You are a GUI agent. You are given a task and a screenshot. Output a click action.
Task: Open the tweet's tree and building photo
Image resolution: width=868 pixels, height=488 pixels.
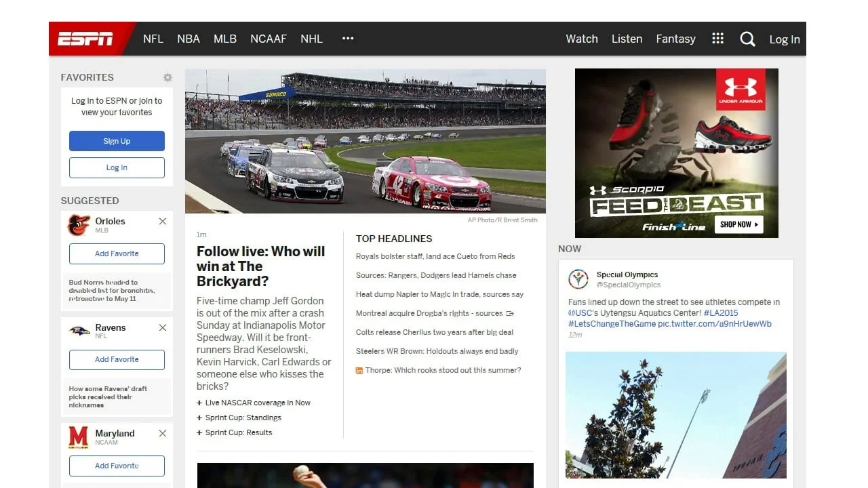(x=676, y=415)
